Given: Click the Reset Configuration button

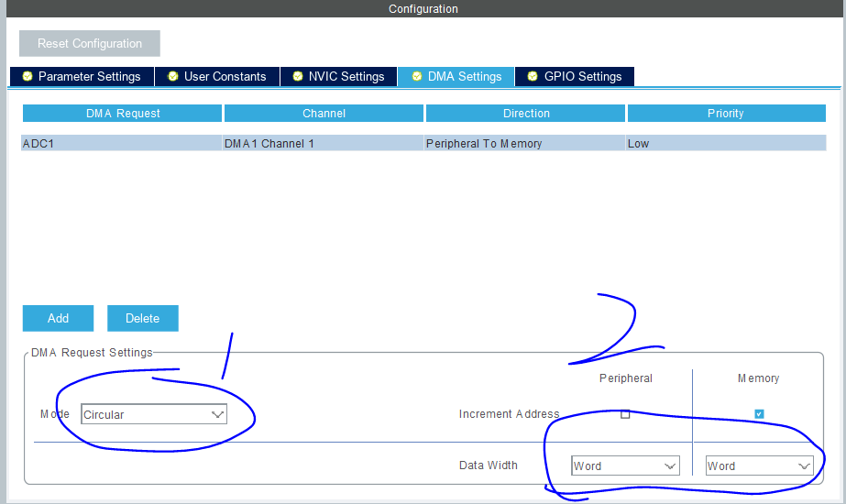Looking at the screenshot, I should (90, 43).
